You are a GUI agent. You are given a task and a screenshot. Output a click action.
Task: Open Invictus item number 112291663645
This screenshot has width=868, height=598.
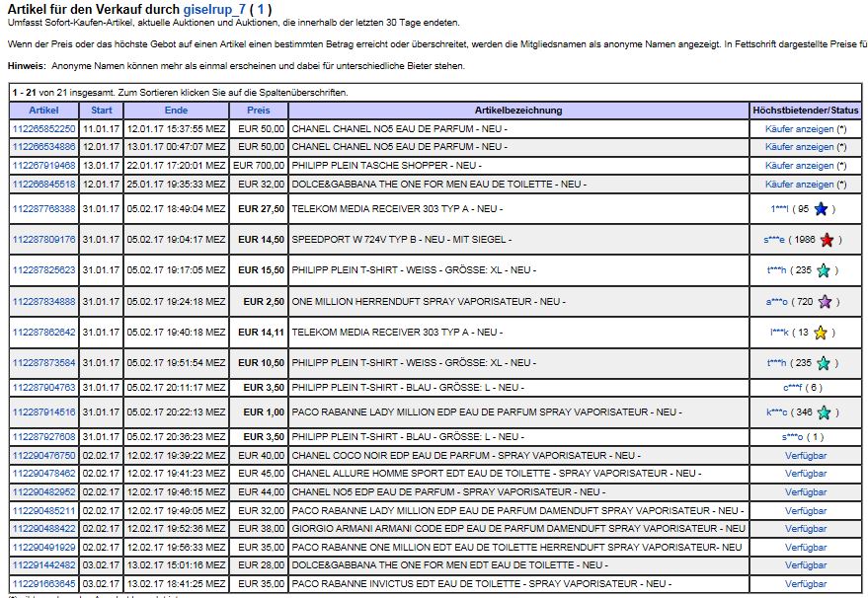click(x=43, y=583)
